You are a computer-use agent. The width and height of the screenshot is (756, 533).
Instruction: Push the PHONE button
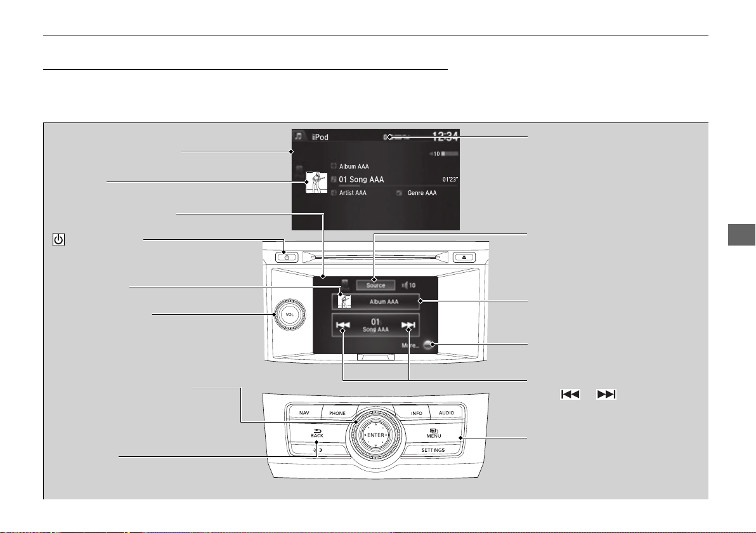pos(337,413)
